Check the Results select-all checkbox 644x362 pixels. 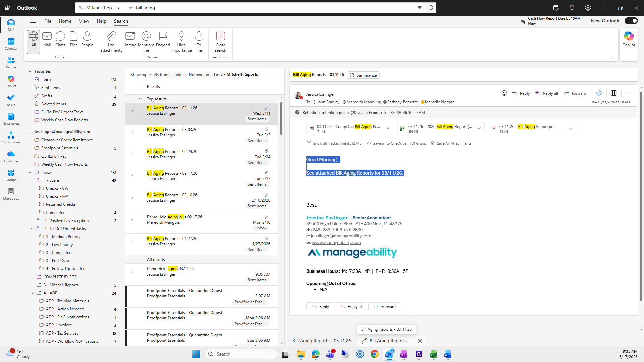pyautogui.click(x=140, y=86)
